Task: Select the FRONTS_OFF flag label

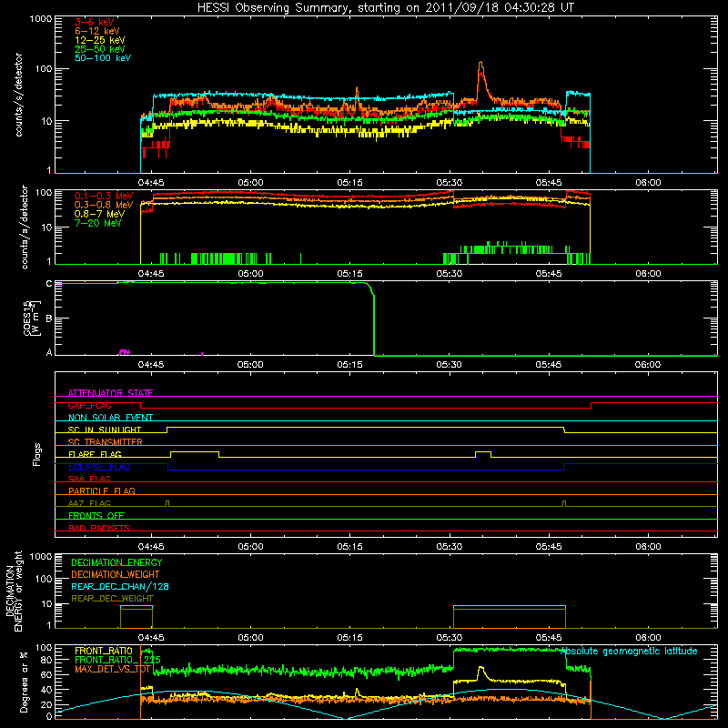Action: click(x=96, y=515)
